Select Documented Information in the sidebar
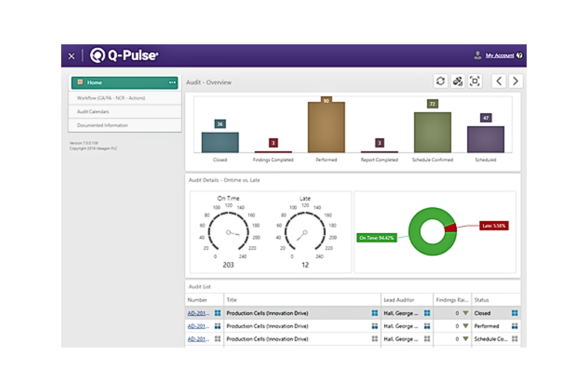Viewport: 588px width, 392px height. (103, 125)
